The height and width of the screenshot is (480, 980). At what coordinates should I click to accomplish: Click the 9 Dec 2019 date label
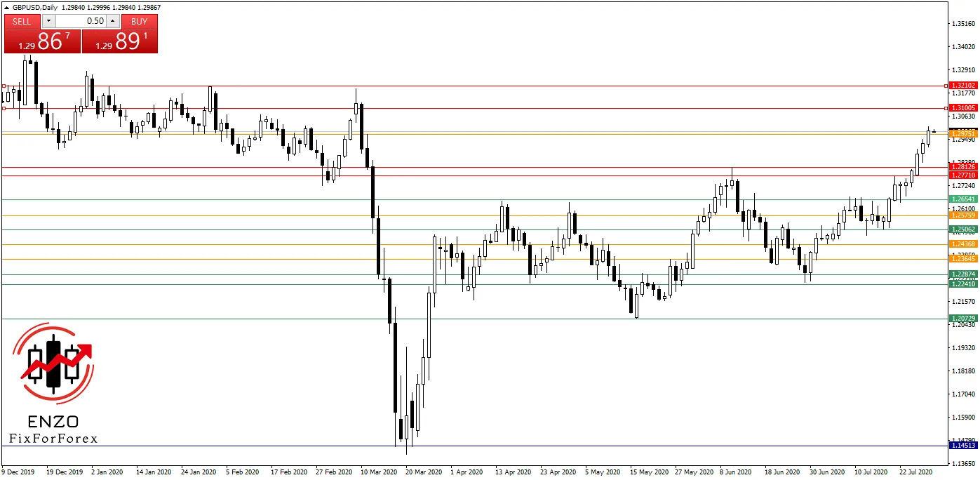click(x=20, y=473)
